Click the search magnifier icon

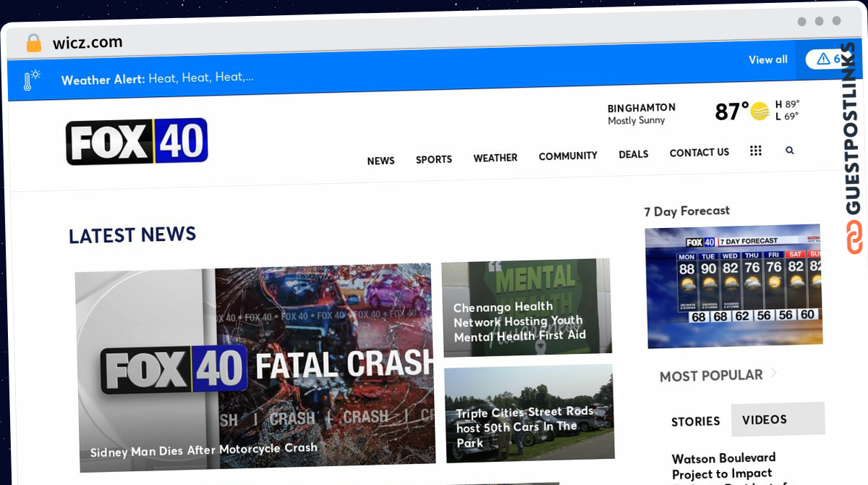(x=790, y=151)
